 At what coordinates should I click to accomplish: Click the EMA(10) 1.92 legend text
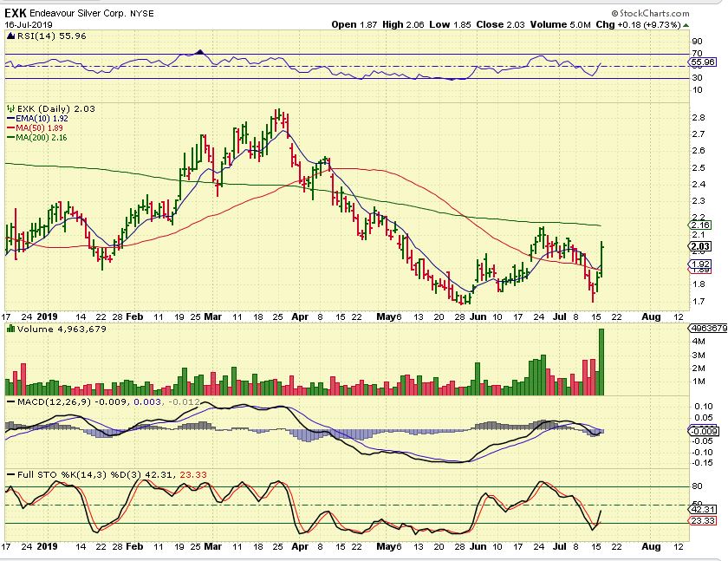[x=42, y=119]
